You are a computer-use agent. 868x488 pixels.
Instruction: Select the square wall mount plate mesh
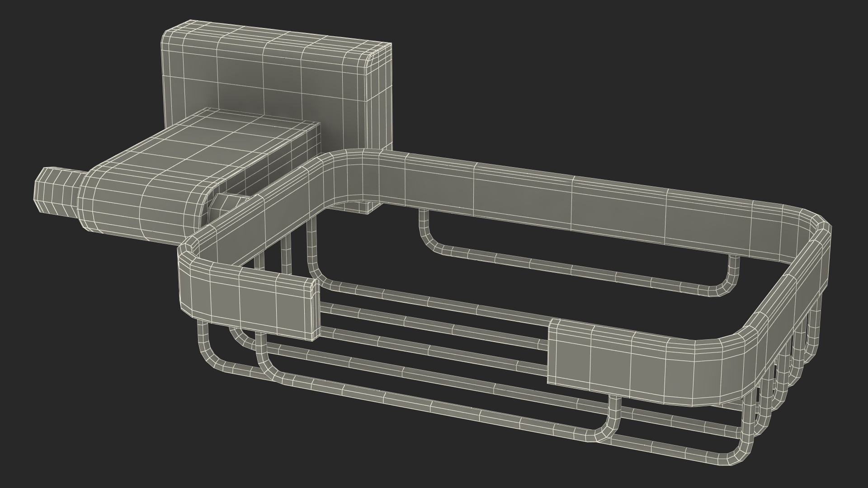(x=276, y=81)
